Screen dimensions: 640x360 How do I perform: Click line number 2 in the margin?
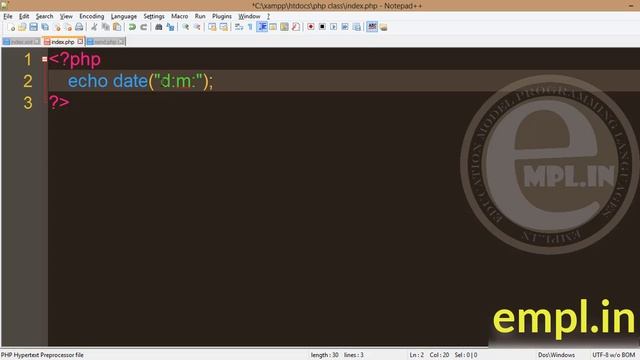[28, 81]
